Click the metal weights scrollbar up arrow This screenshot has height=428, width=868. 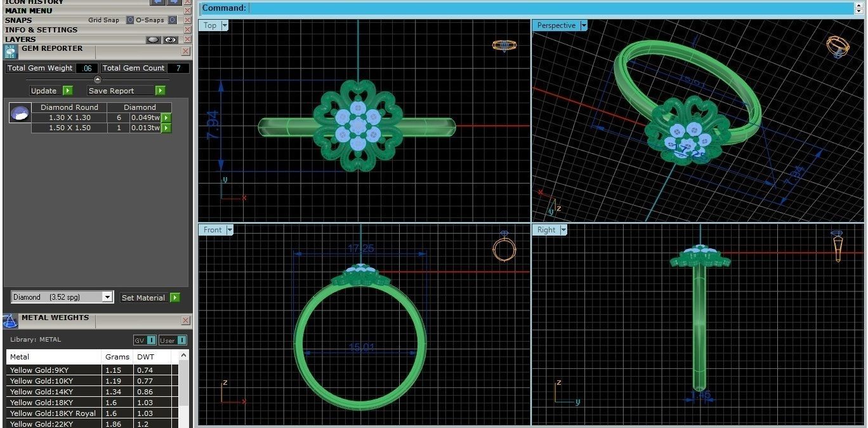pos(183,356)
